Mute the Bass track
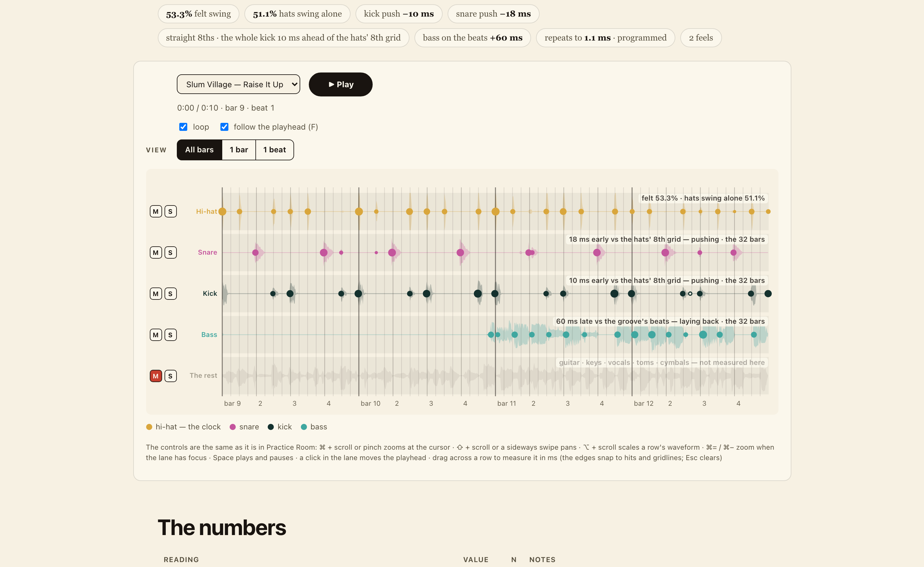The image size is (924, 567). 156,335
